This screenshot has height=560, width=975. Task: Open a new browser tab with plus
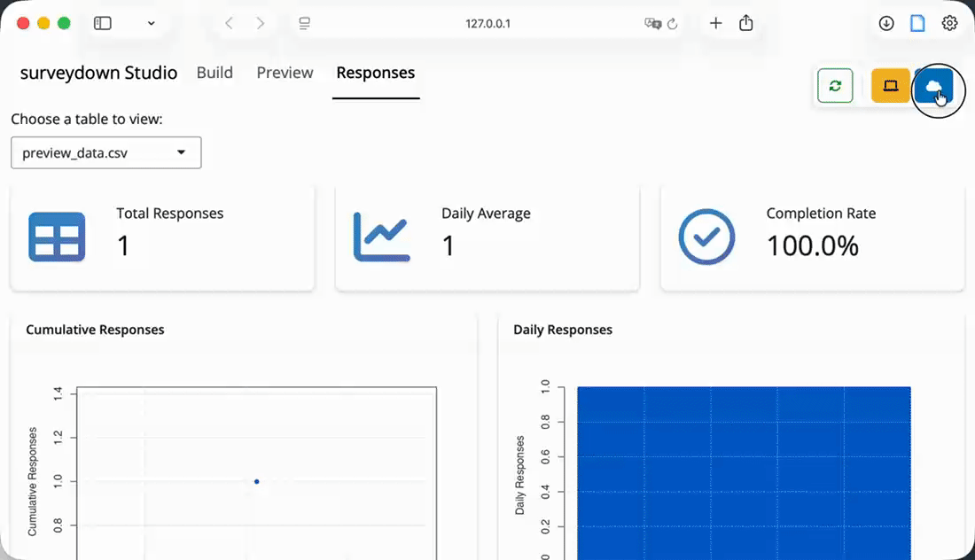(716, 24)
